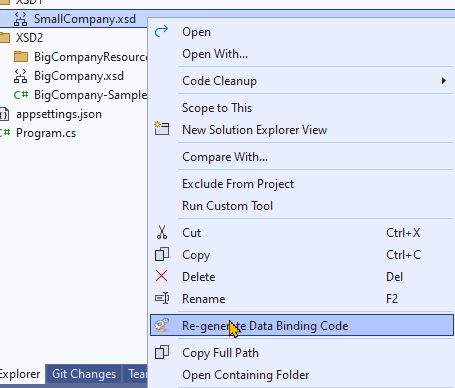This screenshot has height=388, width=455.
Task: Choose Compare With... menu entry
Action: 225,157
